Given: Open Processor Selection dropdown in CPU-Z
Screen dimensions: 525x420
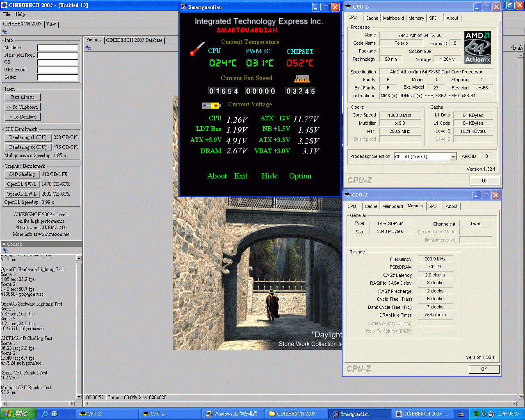Looking at the screenshot, I should tap(453, 157).
